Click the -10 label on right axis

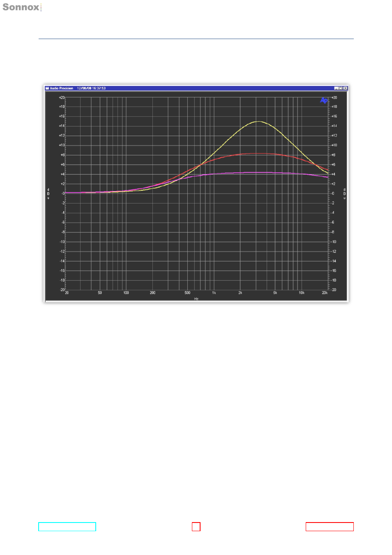point(334,242)
